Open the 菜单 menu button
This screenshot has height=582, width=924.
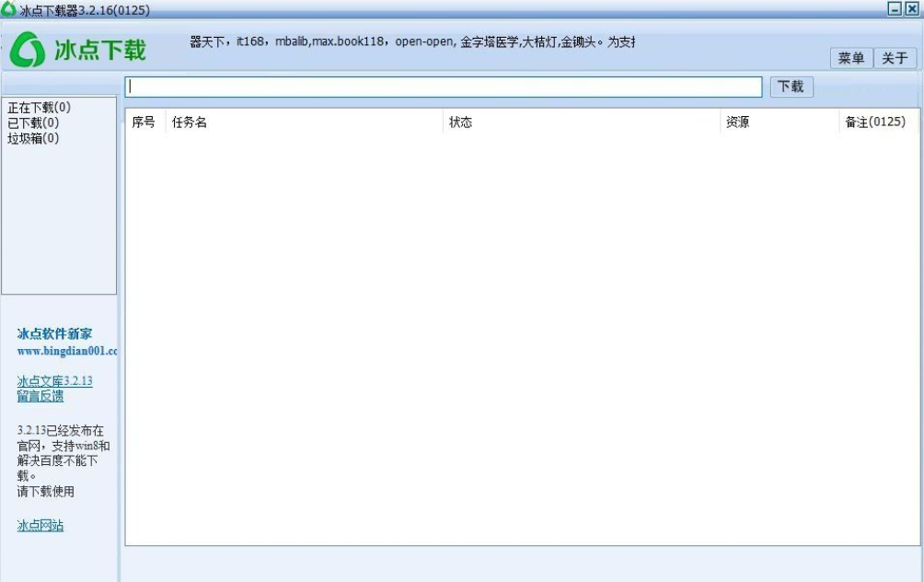[851, 58]
